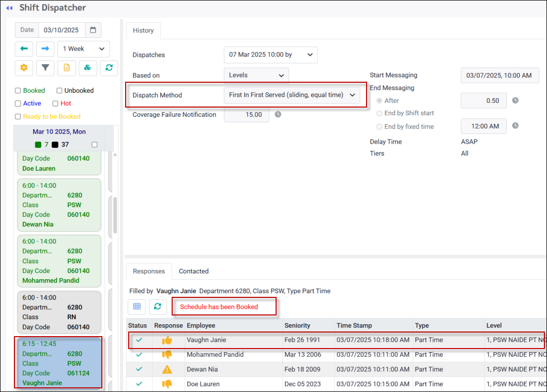
Task: Open the calendar picker next to Date
Action: coord(93,30)
